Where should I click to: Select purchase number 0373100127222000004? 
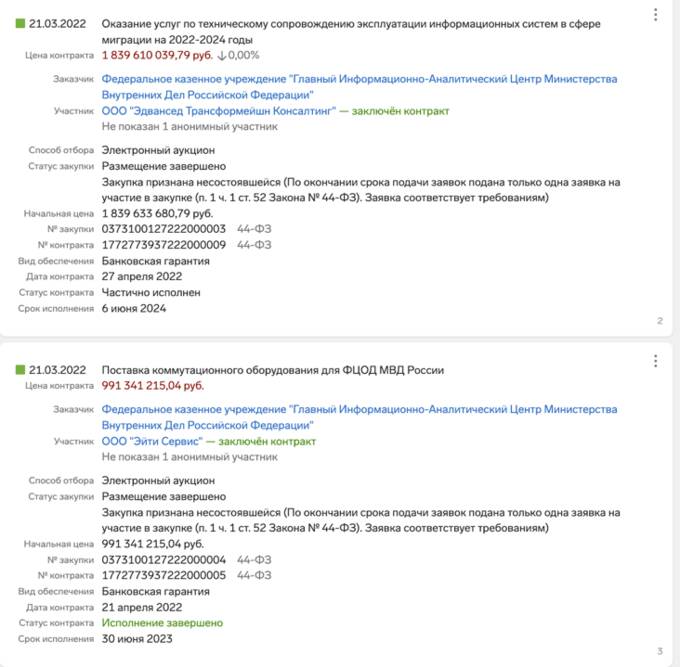point(163,560)
